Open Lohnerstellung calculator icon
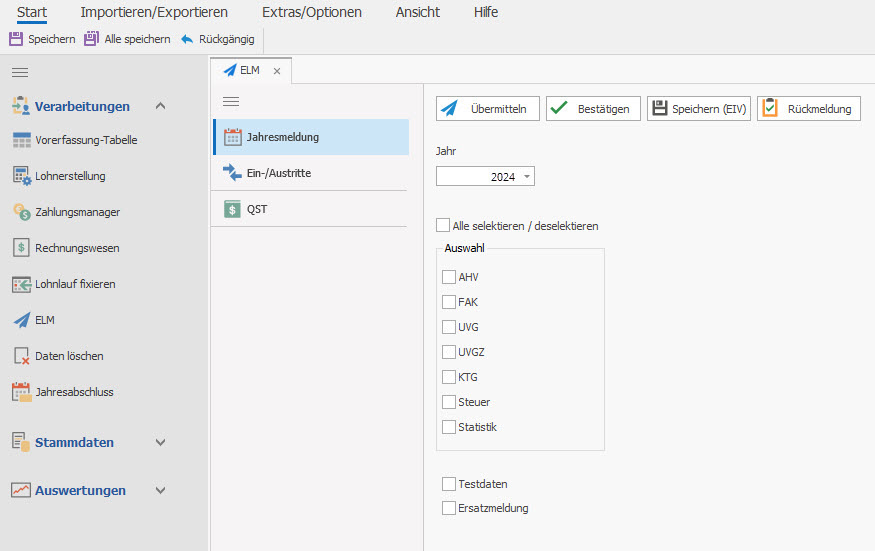875x551 pixels. 22,176
